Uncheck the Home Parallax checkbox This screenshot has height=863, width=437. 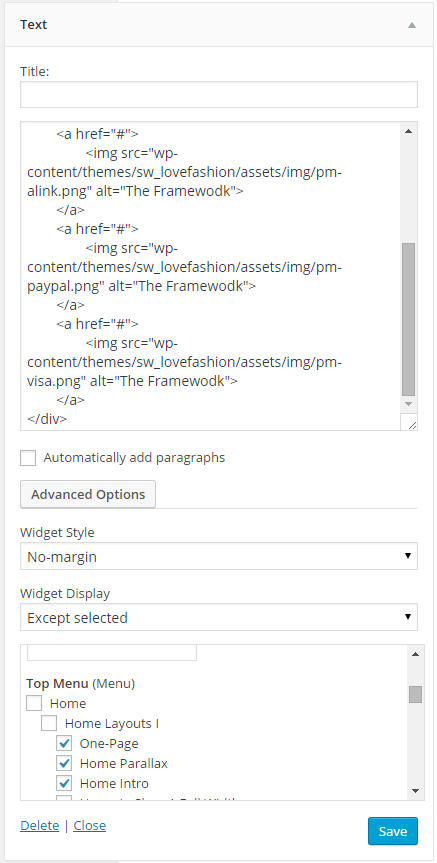click(x=64, y=763)
